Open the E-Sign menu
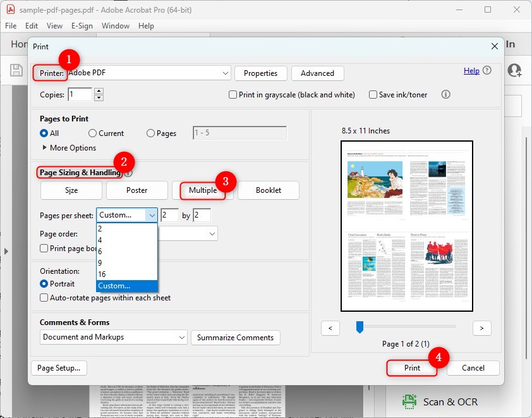The height and width of the screenshot is (418, 532). [x=82, y=26]
